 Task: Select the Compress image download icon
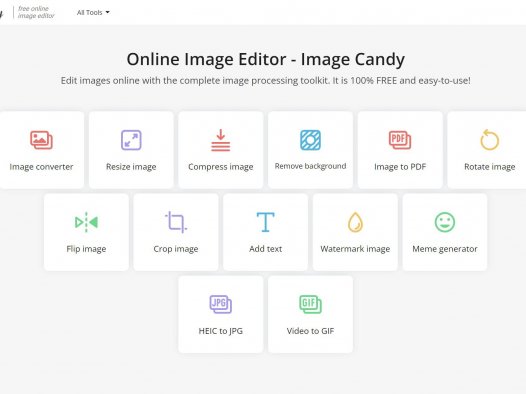coord(220,140)
